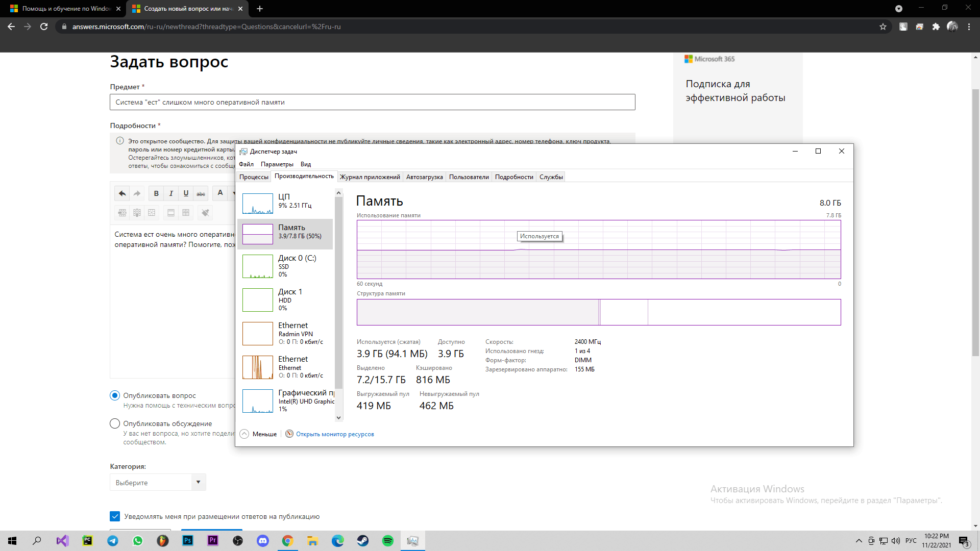This screenshot has height=551, width=980.
Task: Toggle strikethrough (abc) formatting
Action: (x=201, y=193)
